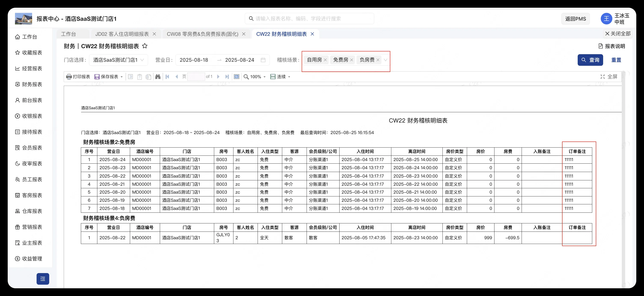This screenshot has height=296, width=644.
Task: Open 经营报表 in the sidebar
Action: coord(29,68)
